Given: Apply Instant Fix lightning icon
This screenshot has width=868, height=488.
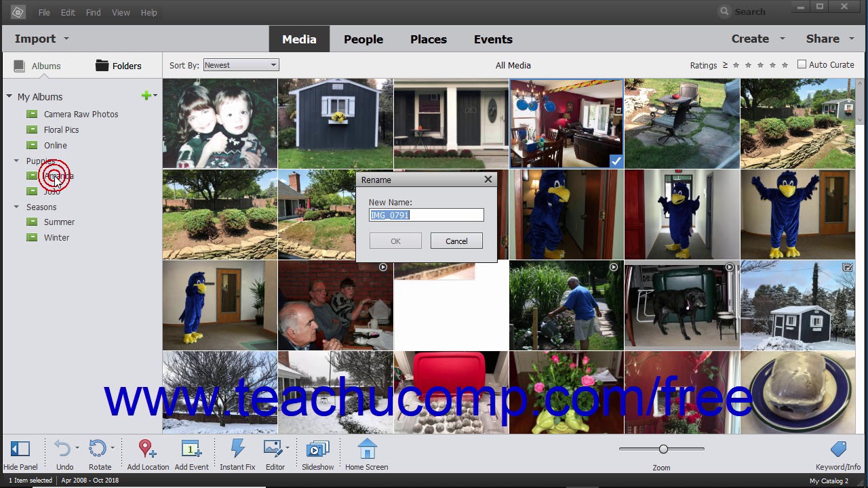Looking at the screenshot, I should (x=237, y=449).
